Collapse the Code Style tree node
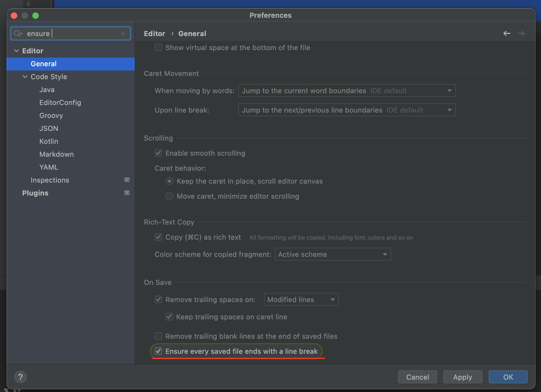The width and height of the screenshot is (541, 392). coord(25,77)
